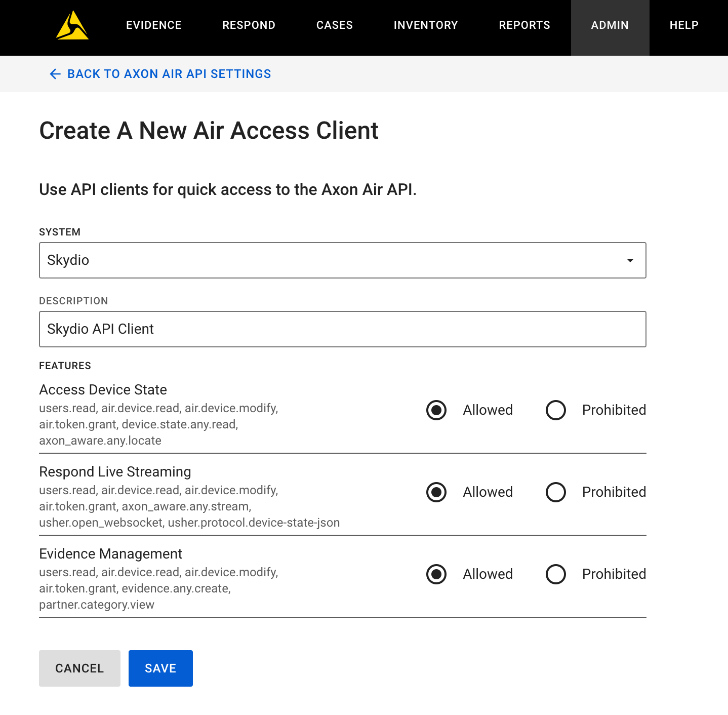Mark Evidence Management as Prohibited

pos(556,574)
